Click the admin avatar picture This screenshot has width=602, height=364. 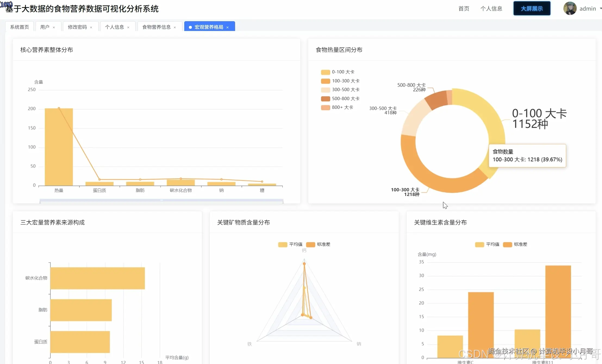[x=569, y=8]
